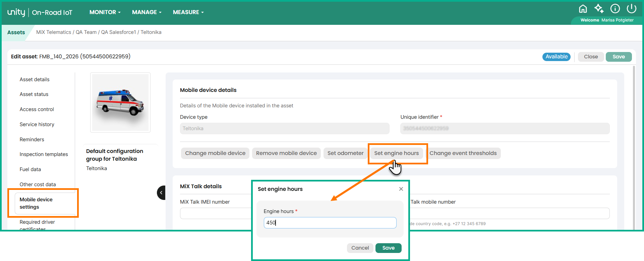Image resolution: width=644 pixels, height=261 pixels.
Task: Click the ambulance asset image
Action: [x=120, y=102]
